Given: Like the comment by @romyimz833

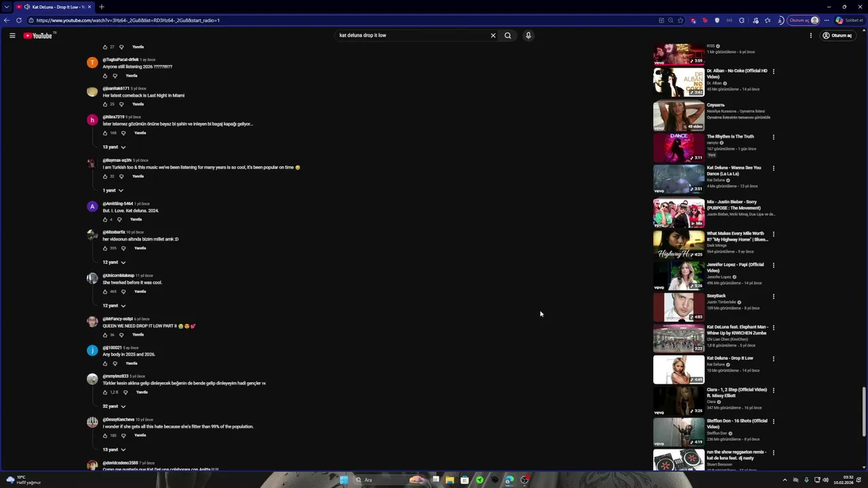Looking at the screenshot, I should [105, 392].
